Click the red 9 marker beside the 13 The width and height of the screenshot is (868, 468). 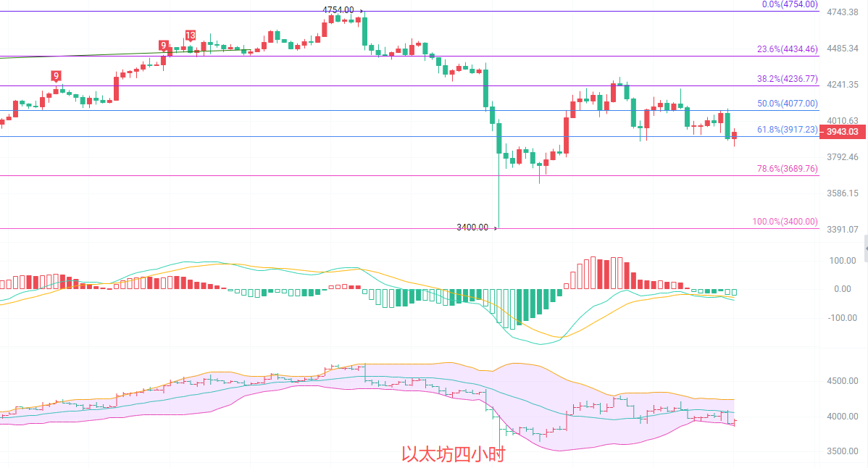163,46
